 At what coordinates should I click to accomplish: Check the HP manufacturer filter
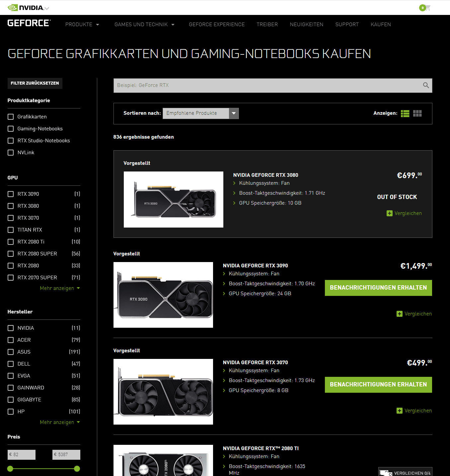tap(11, 412)
